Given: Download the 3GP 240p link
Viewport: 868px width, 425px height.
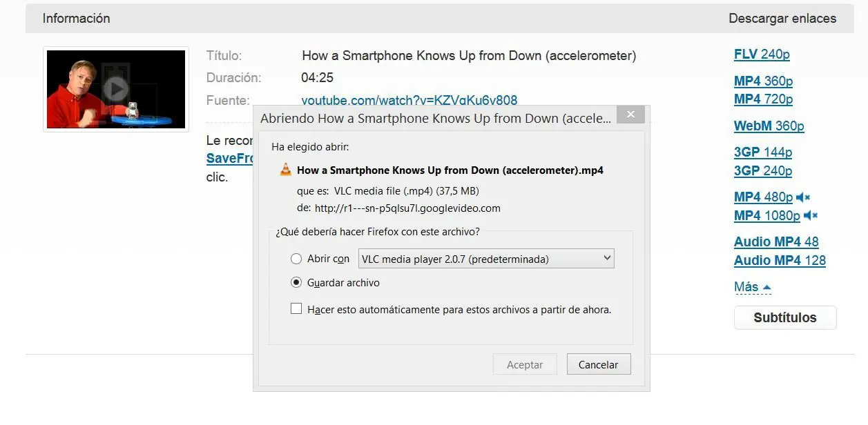Looking at the screenshot, I should click(x=763, y=170).
